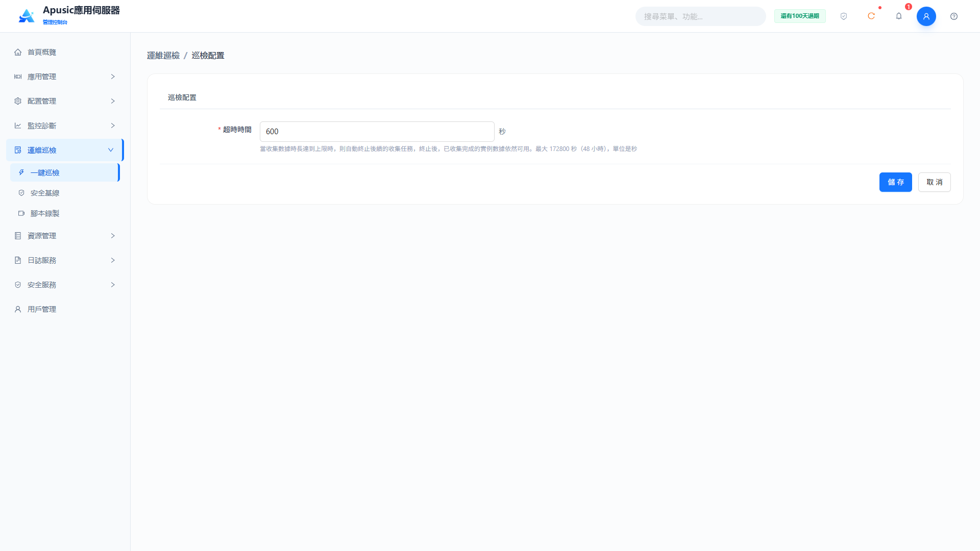The height and width of the screenshot is (551, 980).
Task: Click the 儲存 save button
Action: 895,182
